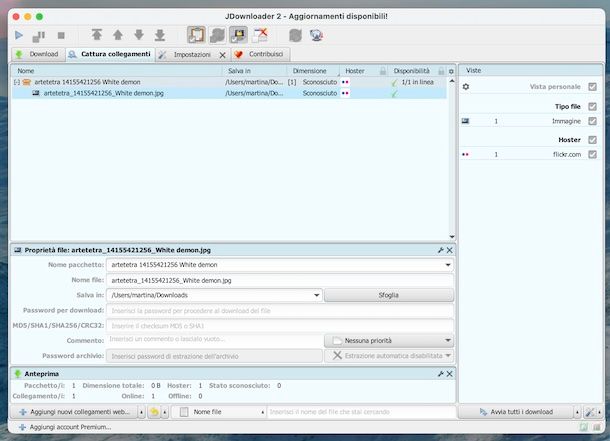This screenshot has width=610, height=441.
Task: Open arrow next to Avvia tutti i download
Action: click(577, 412)
